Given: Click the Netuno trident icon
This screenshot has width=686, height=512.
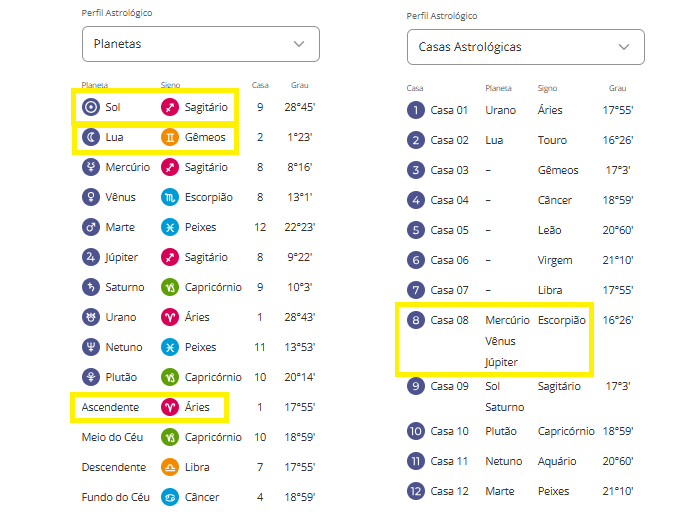Looking at the screenshot, I should 91,347.
